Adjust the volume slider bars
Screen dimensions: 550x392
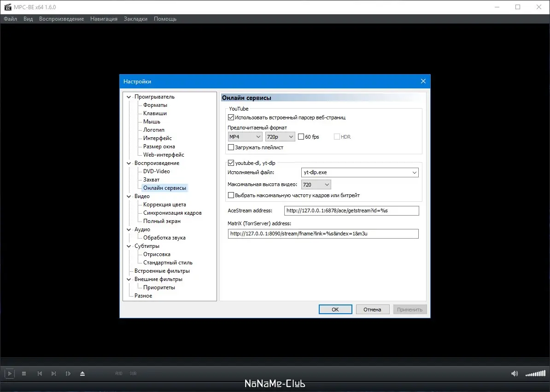(534, 374)
